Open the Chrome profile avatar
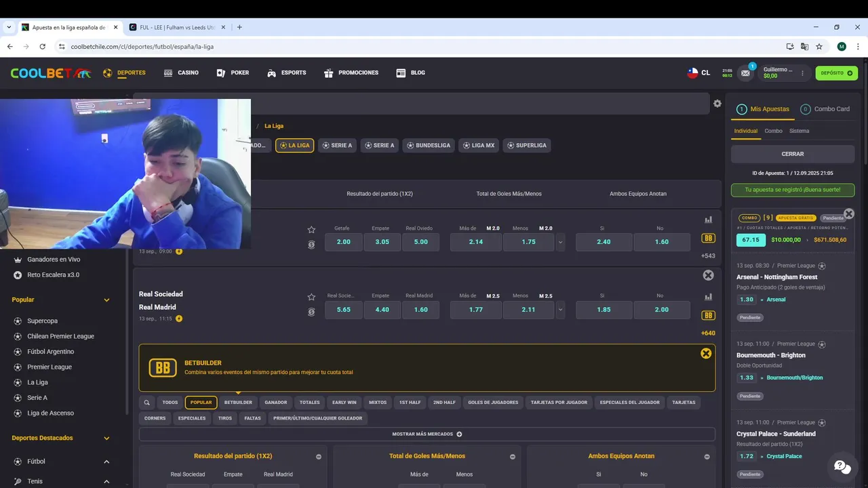Screen dimensions: 868x488 pyautogui.click(x=842, y=47)
